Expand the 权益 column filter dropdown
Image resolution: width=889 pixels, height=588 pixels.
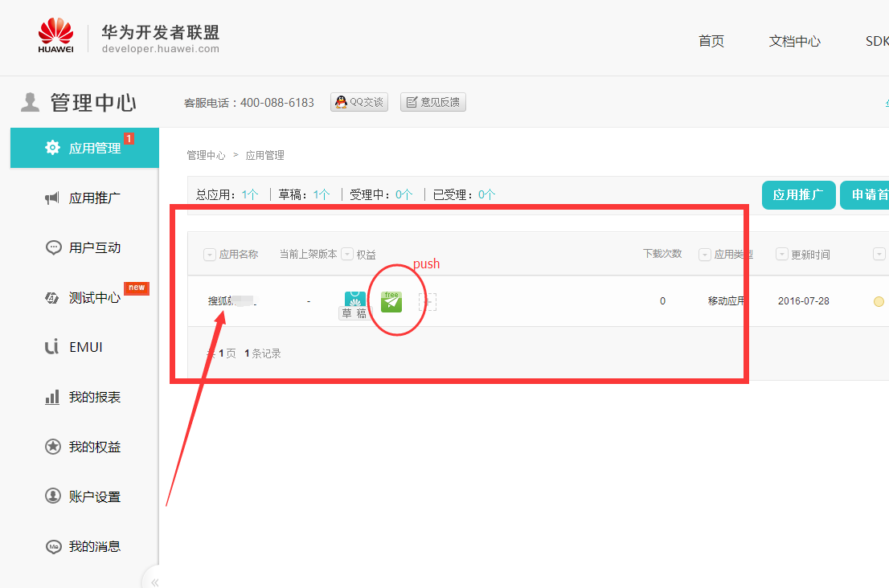coord(347,255)
